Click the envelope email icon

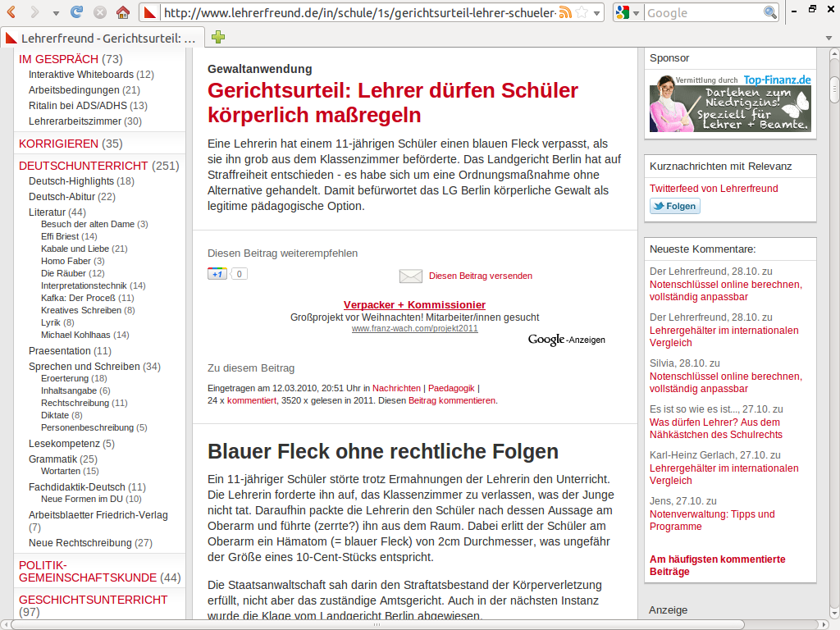[x=411, y=276]
